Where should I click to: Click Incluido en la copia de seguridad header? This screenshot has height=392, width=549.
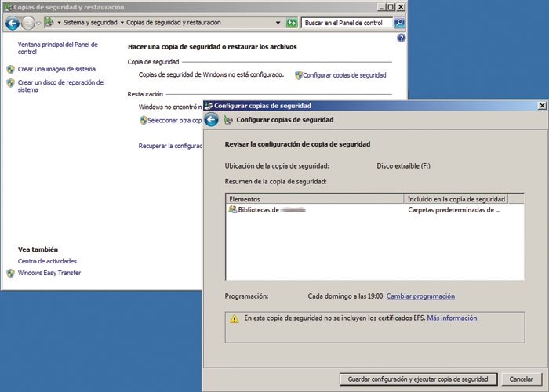456,199
